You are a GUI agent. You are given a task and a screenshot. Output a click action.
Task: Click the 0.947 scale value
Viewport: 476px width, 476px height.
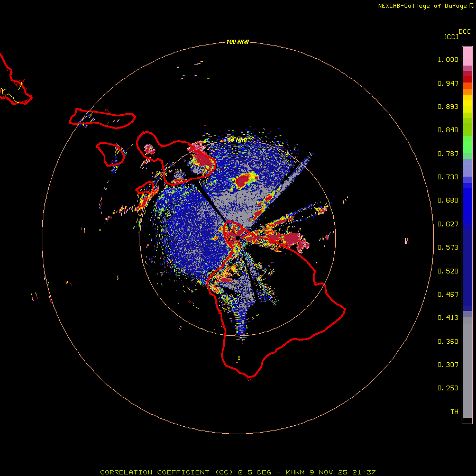pos(448,83)
